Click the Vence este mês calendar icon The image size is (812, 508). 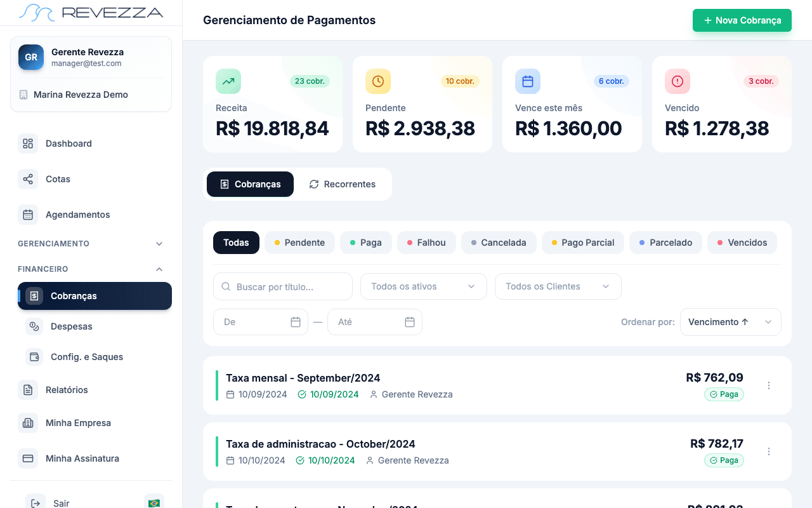click(x=528, y=81)
